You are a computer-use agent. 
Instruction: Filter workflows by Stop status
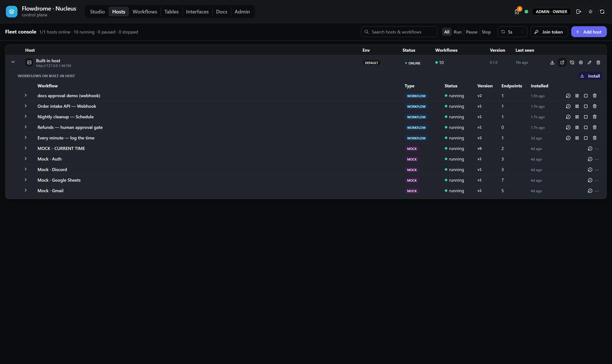[x=486, y=32]
